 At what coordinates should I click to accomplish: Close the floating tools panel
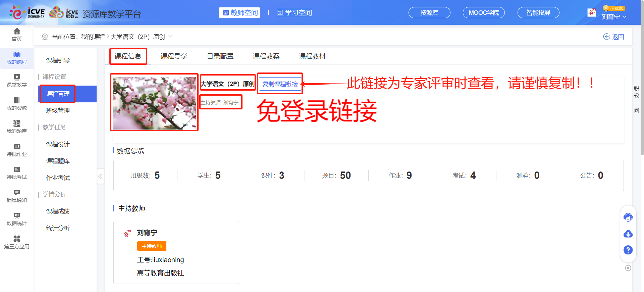coord(628,268)
